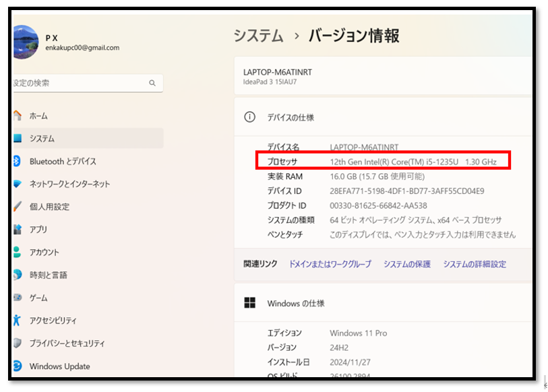548x392 pixels.
Task: Open アプリ settings page
Action: (x=88, y=230)
